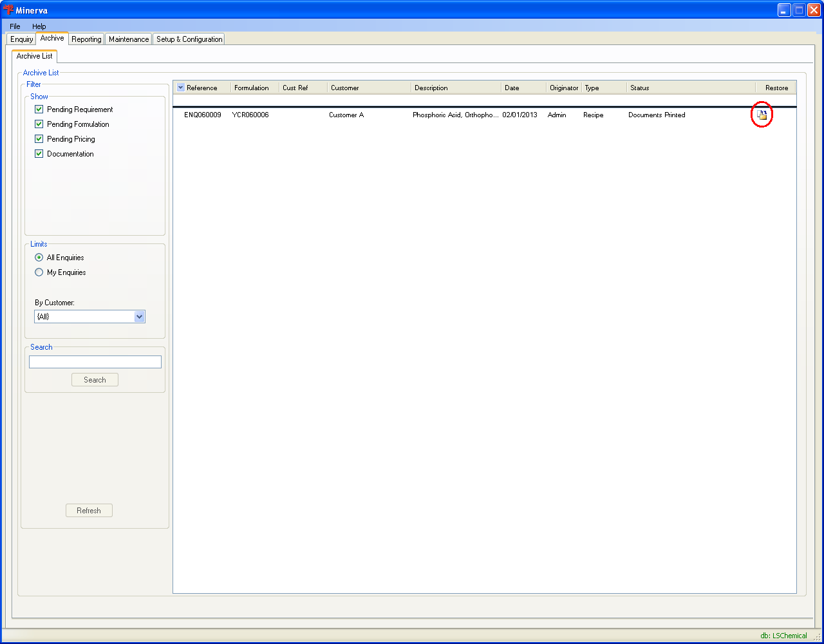Image resolution: width=824 pixels, height=644 pixels.
Task: Open the Help menu
Action: pos(39,26)
